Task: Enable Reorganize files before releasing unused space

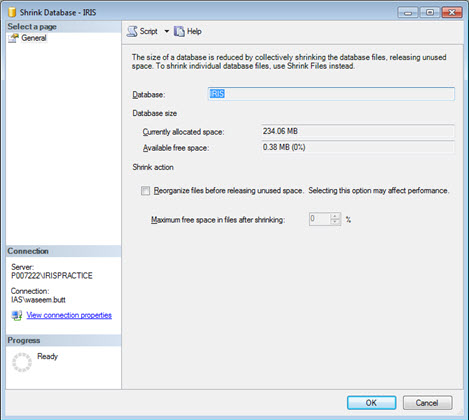Action: [x=145, y=191]
